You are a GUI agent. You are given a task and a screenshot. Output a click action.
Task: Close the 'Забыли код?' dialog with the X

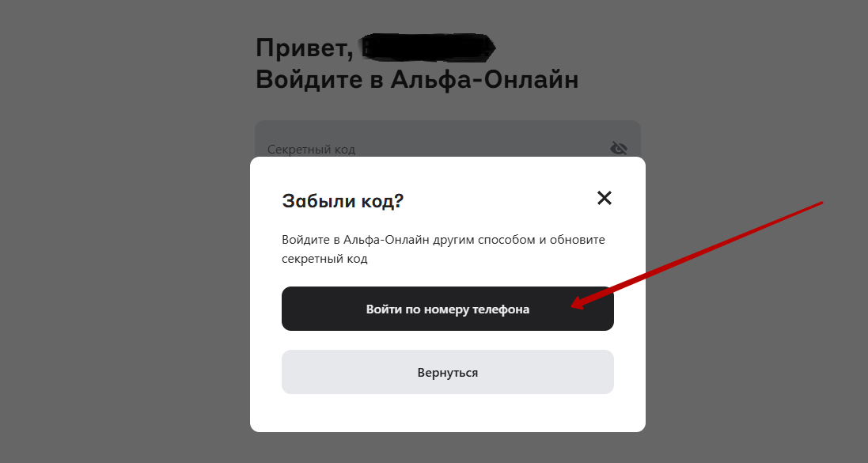pyautogui.click(x=604, y=198)
